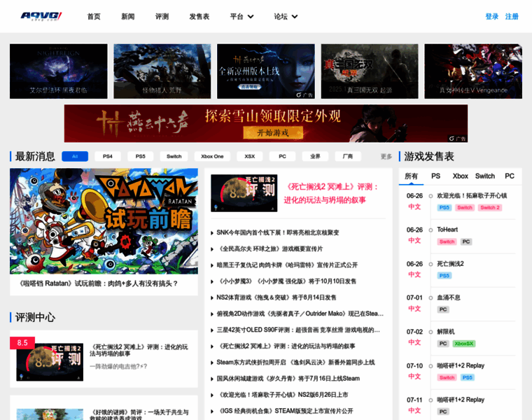
Task: Select the 业界 news filter
Action: coord(315,156)
